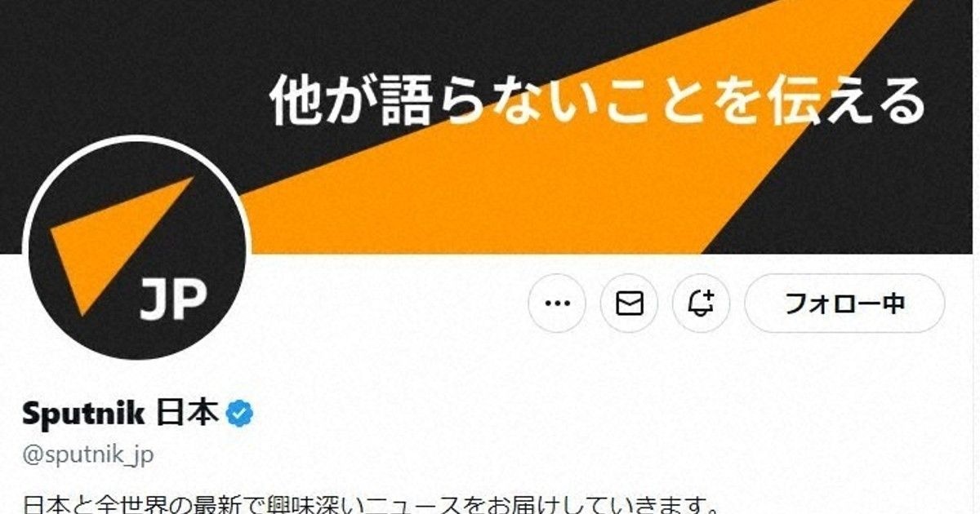Click the フォロー中 following button
This screenshot has width=980, height=514.
pos(844,304)
